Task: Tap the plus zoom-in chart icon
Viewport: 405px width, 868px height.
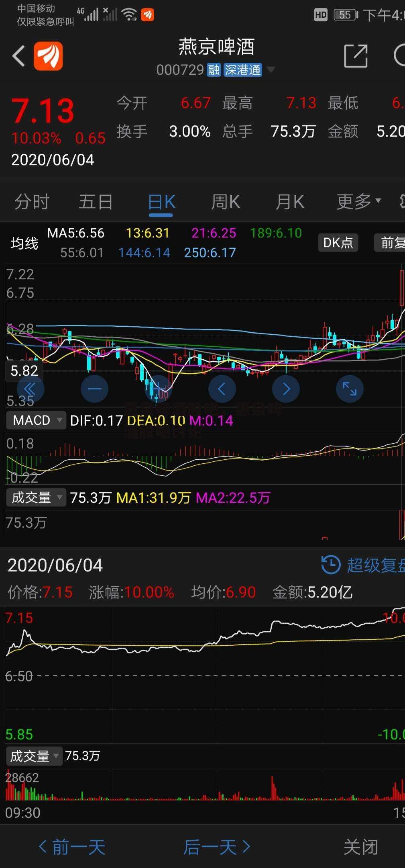Action: (x=158, y=389)
